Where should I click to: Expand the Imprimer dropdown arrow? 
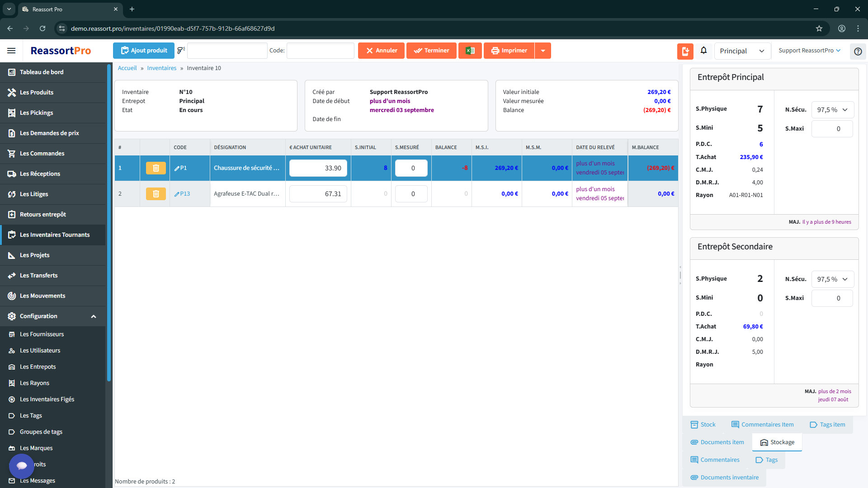543,51
